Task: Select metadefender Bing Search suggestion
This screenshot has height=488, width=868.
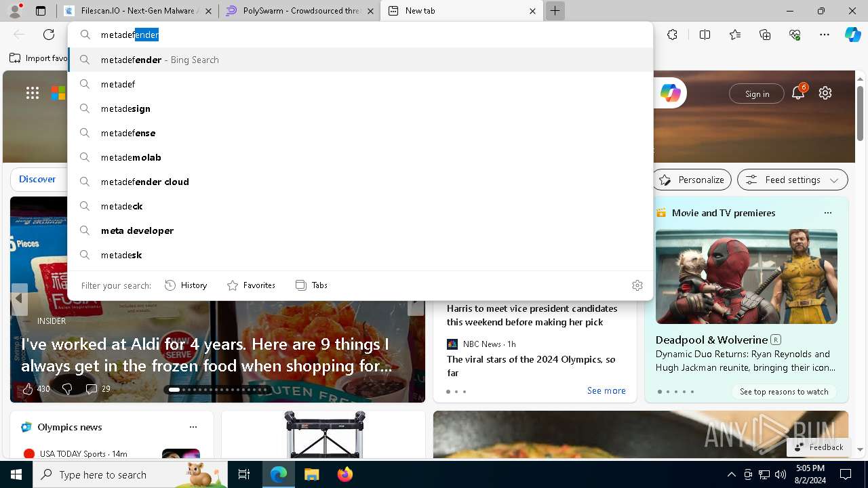Action: tap(360, 60)
